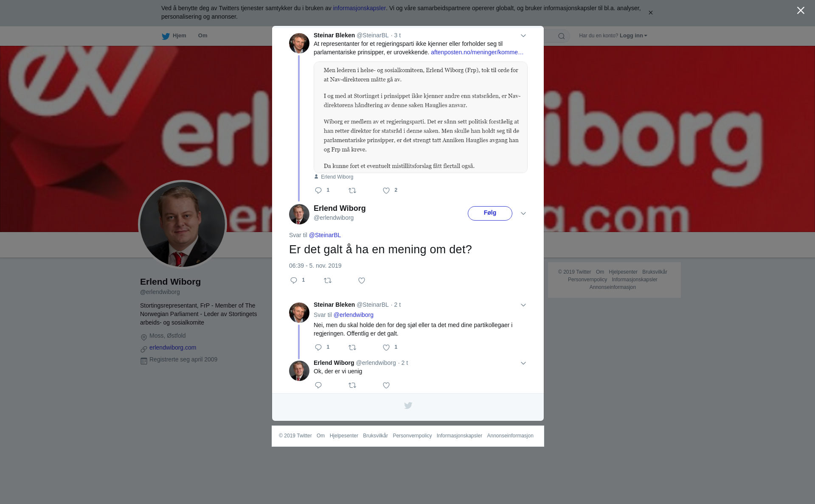
Task: Go to Hjem tab in navigation
Action: click(174, 36)
